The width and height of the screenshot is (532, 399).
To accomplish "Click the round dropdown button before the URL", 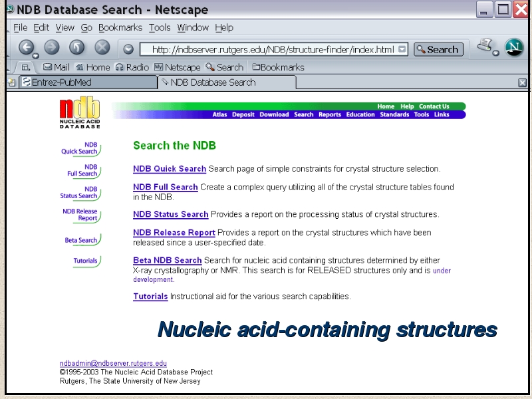I will [128, 49].
